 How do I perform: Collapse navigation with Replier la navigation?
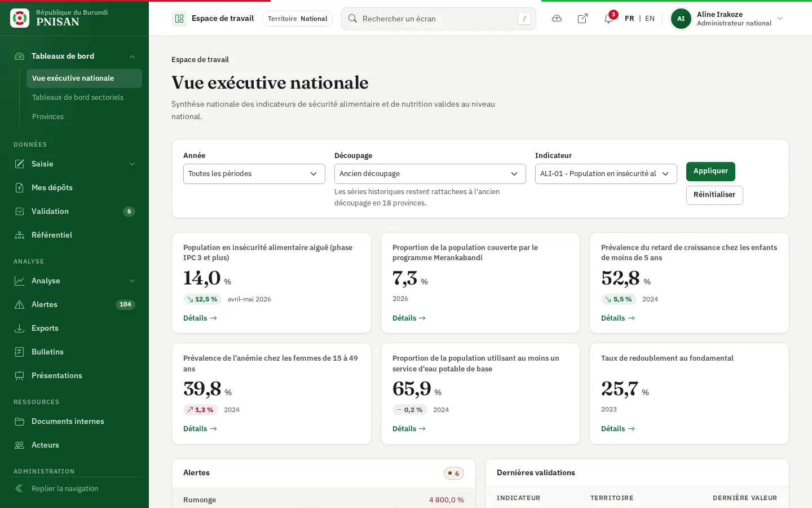[x=74, y=488]
